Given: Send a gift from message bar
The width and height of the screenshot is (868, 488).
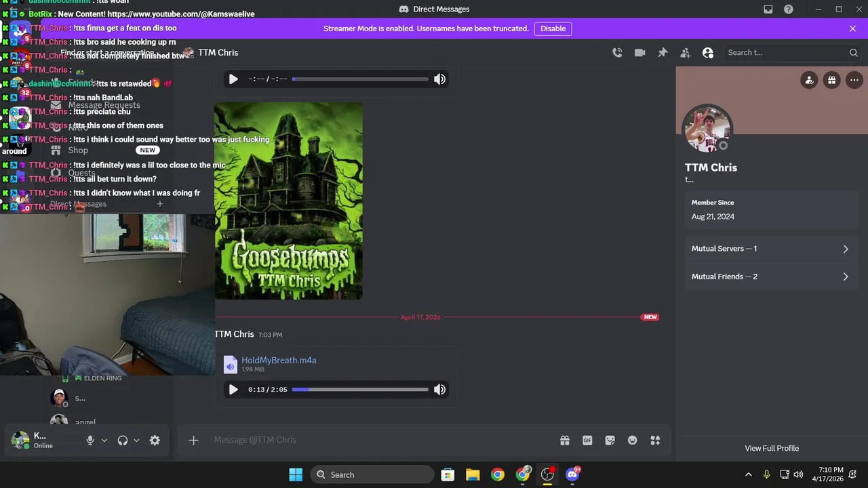Looking at the screenshot, I should (x=564, y=440).
